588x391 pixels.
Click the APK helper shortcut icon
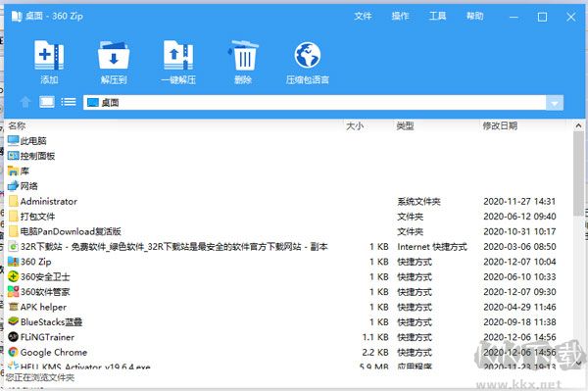[13, 307]
